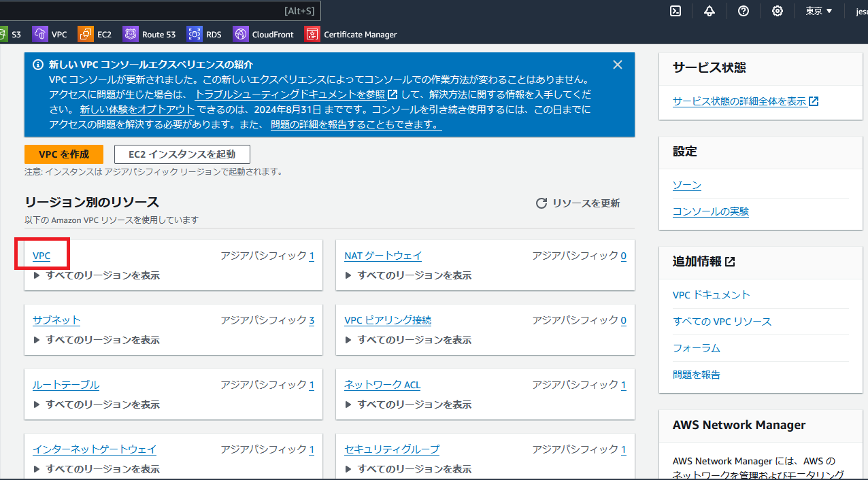Click the EC2 インスタンスを起動 button

(182, 154)
